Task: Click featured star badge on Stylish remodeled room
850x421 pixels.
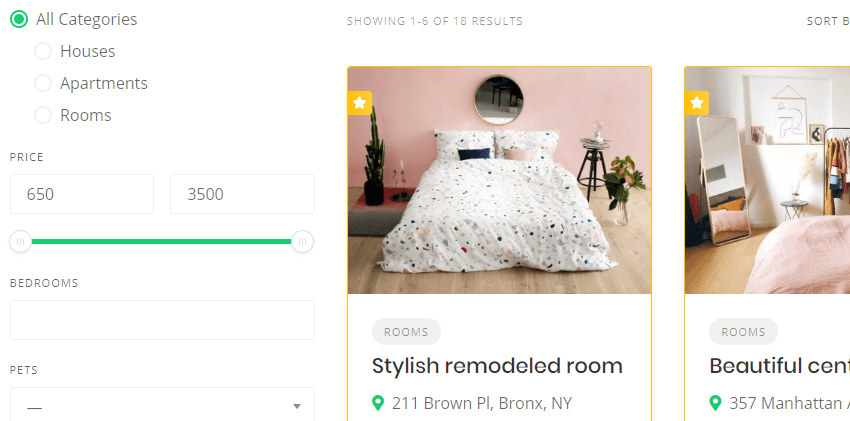Action: tap(360, 103)
